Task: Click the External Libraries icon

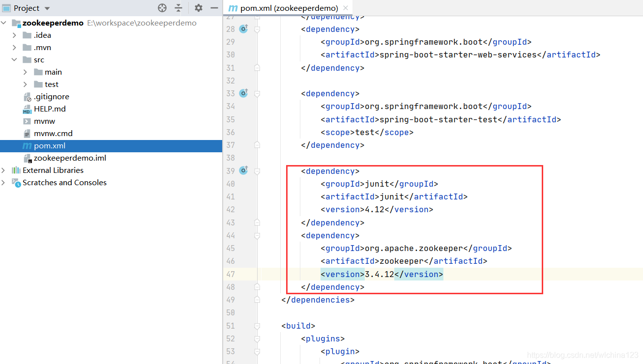Action: click(x=16, y=170)
